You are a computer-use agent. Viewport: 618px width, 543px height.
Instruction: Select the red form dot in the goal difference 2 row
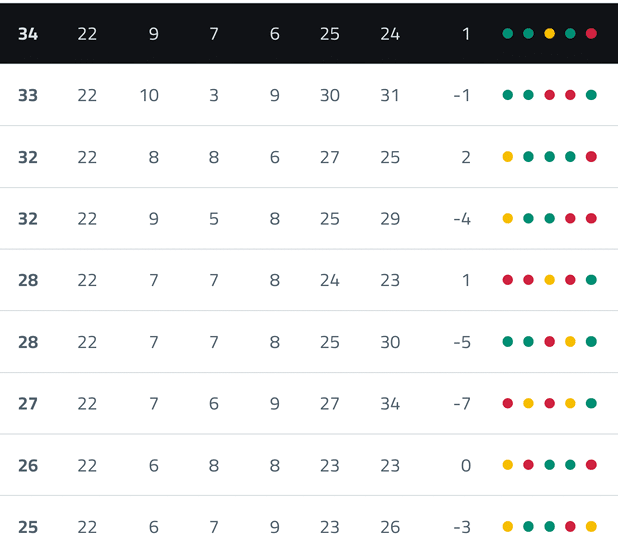[591, 157]
